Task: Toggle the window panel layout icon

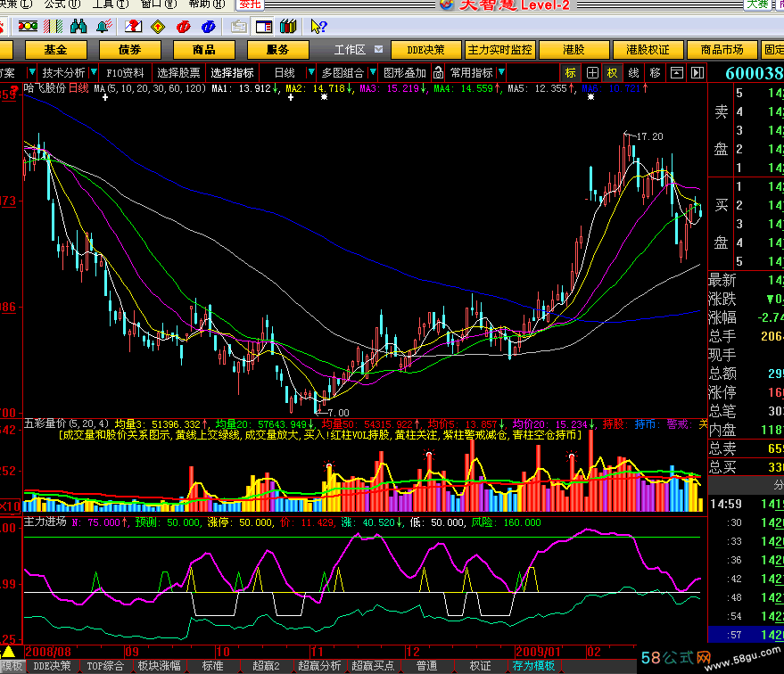Action: point(263,26)
